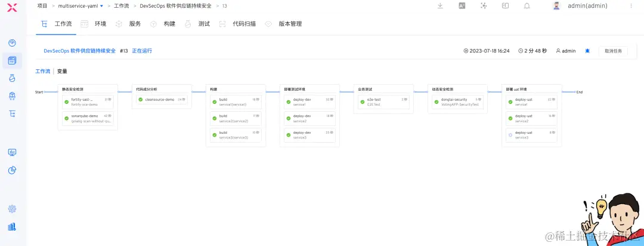Click the Zadig X logo
The height and width of the screenshot is (246, 644).
[x=13, y=6]
